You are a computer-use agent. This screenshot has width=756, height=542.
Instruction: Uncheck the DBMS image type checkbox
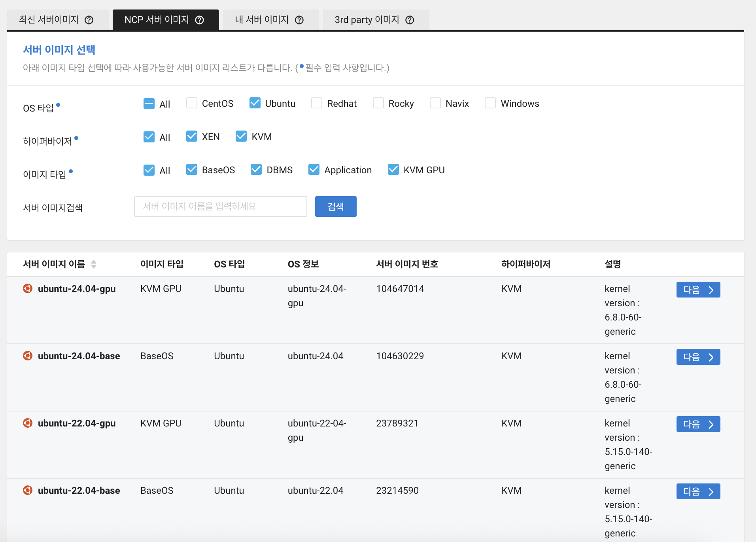click(x=256, y=170)
